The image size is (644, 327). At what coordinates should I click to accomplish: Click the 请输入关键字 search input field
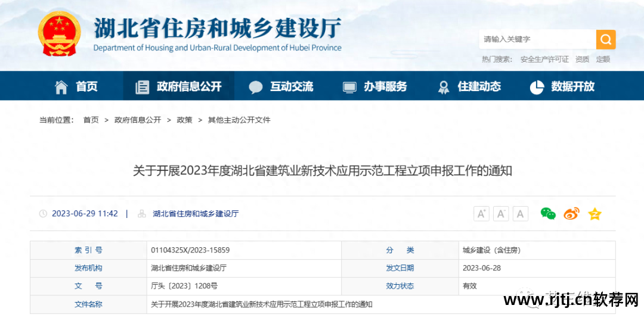coord(538,39)
